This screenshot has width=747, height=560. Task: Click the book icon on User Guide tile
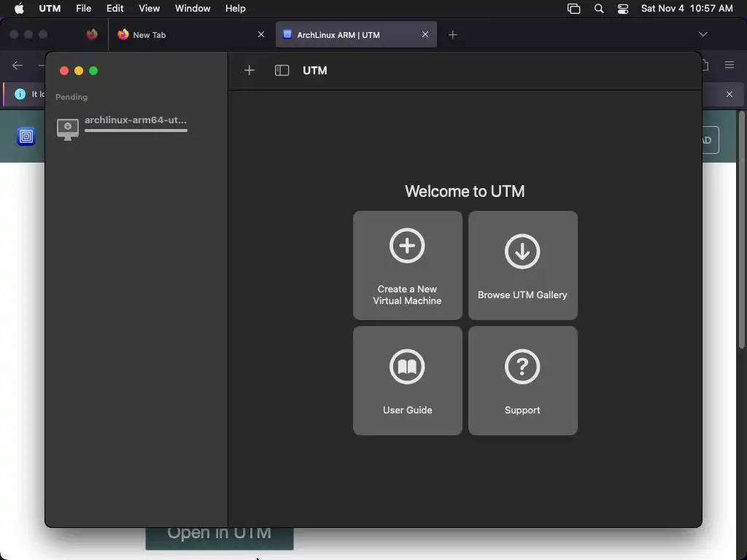[x=407, y=367]
